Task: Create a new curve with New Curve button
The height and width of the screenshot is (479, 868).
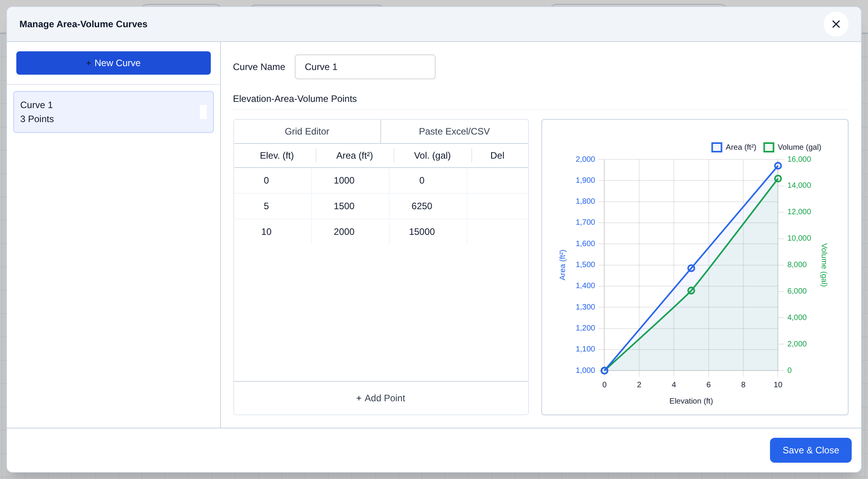Action: [114, 63]
